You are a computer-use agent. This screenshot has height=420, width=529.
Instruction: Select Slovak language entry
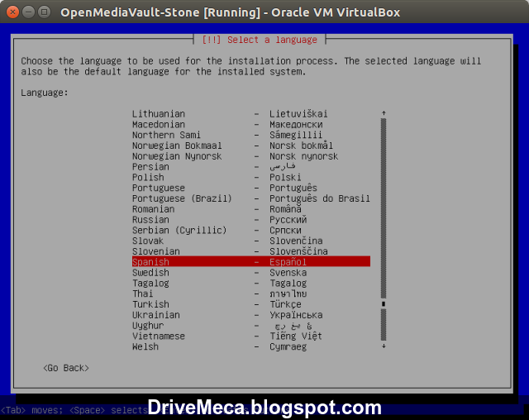(x=251, y=241)
